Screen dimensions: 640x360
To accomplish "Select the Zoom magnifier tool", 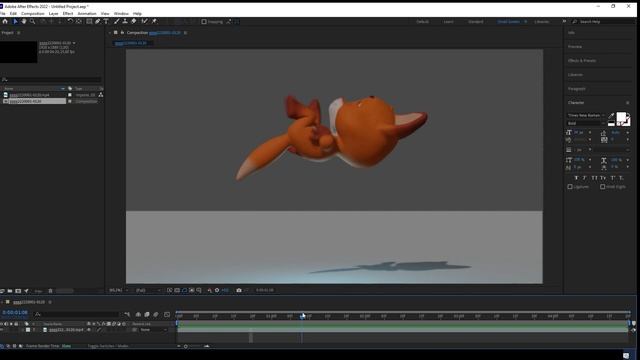I will click(x=32, y=21).
